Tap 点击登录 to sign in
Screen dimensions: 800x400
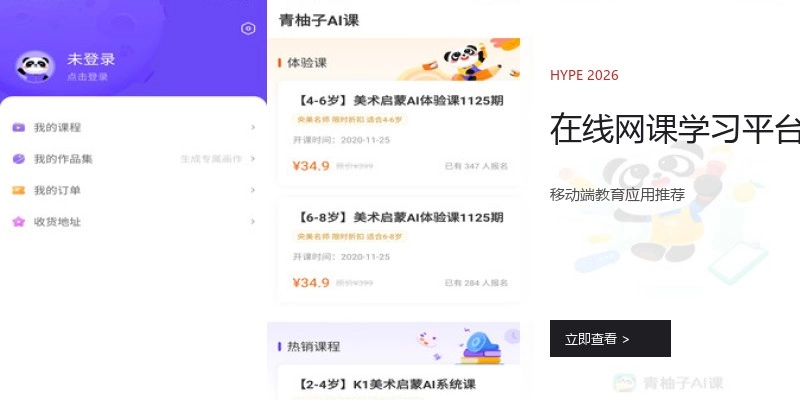[x=87, y=77]
